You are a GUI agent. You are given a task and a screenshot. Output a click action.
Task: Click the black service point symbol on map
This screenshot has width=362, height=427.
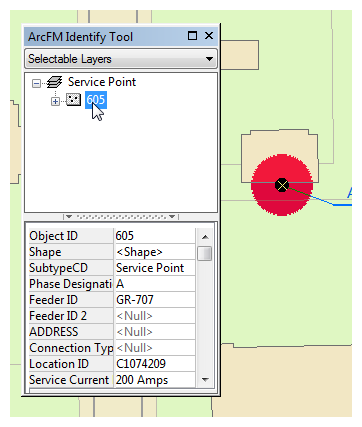(282, 185)
